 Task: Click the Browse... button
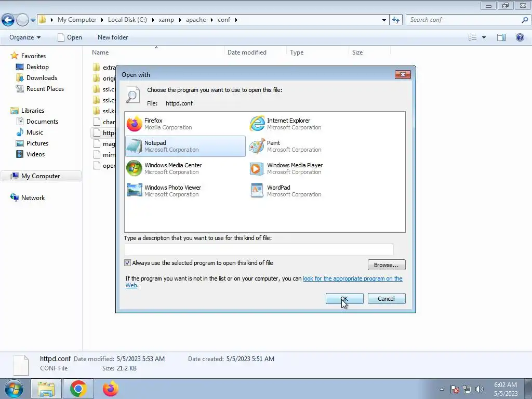(387, 264)
